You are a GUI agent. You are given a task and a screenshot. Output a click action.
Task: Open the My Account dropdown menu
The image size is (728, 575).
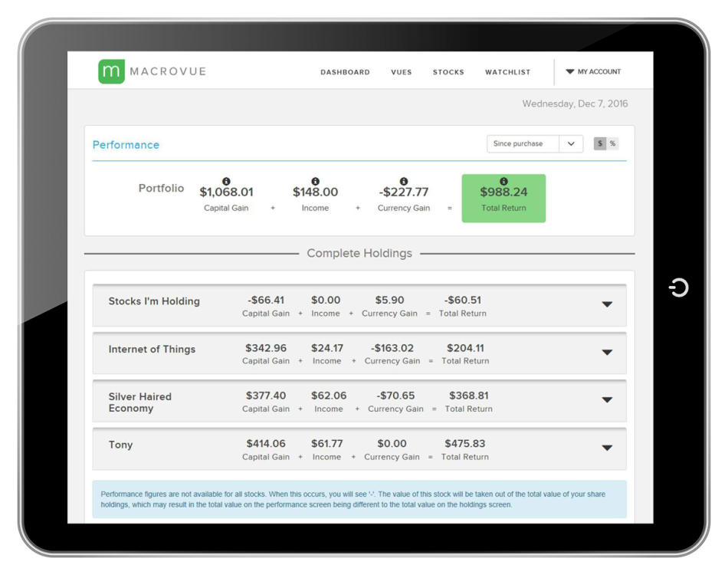click(x=594, y=71)
